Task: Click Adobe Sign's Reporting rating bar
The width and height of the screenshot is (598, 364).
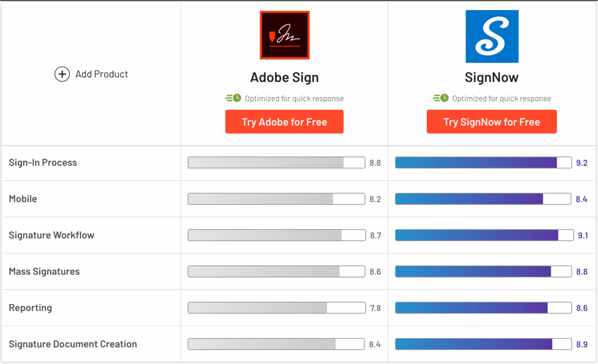Action: 276,308
